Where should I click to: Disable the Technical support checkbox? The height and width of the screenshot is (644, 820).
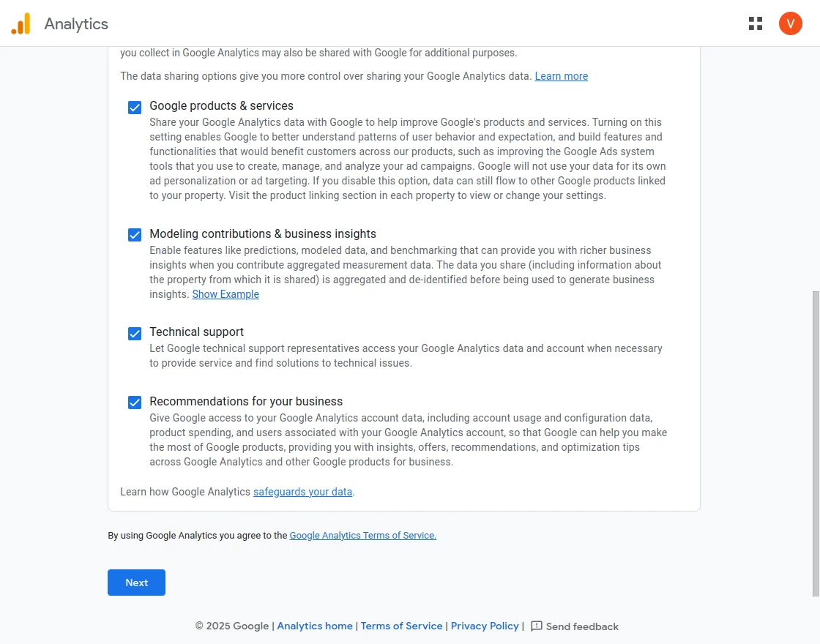pyautogui.click(x=135, y=334)
